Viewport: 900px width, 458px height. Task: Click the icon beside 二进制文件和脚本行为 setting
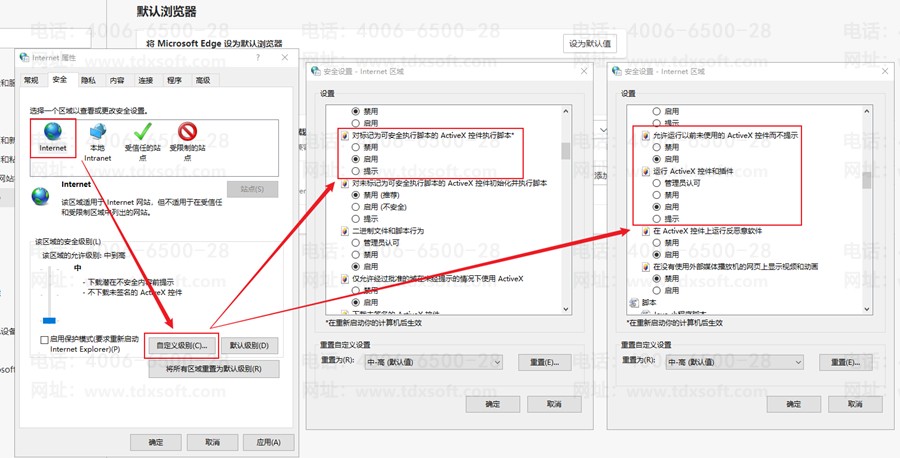344,230
